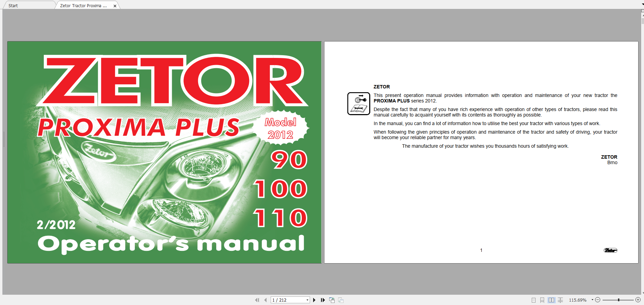The height and width of the screenshot is (305, 644).
Task: Open the page number dropdown arrow
Action: pyautogui.click(x=307, y=300)
